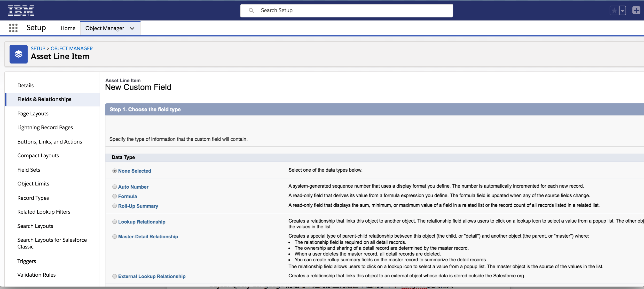Select the Formula radio button

point(115,196)
